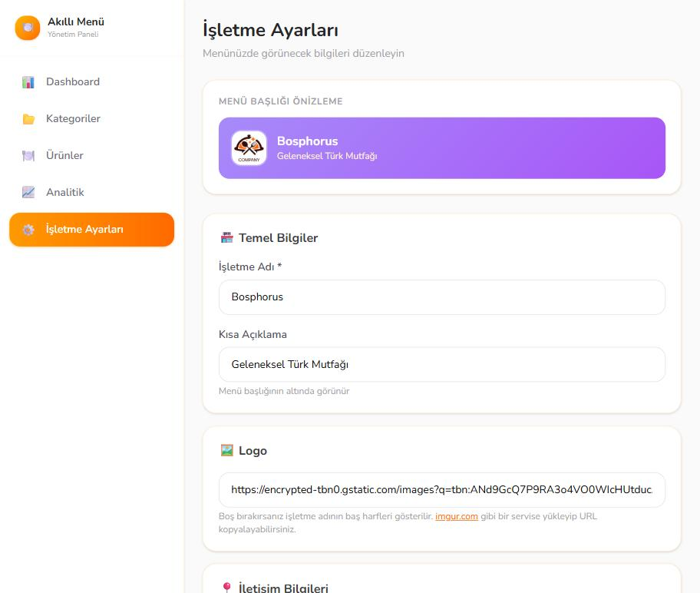Open the Dashboard menu item
Image resolution: width=700 pixels, height=593 pixels.
91,81
